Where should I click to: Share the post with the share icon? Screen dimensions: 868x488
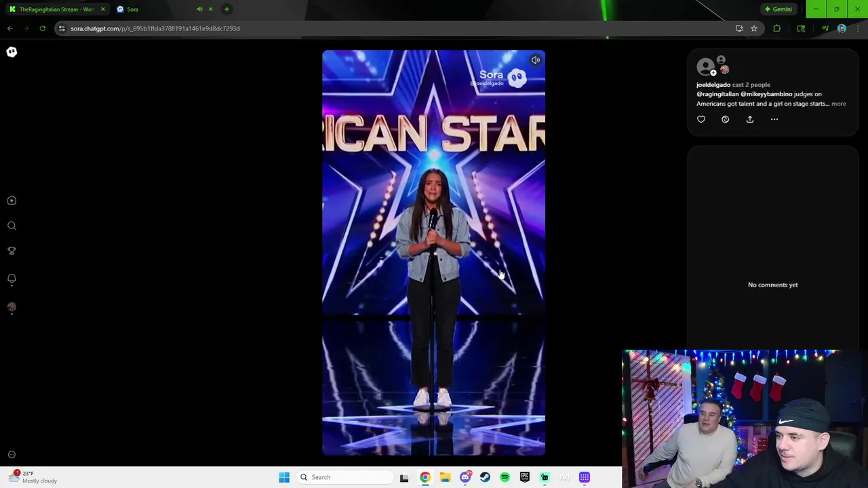(750, 119)
